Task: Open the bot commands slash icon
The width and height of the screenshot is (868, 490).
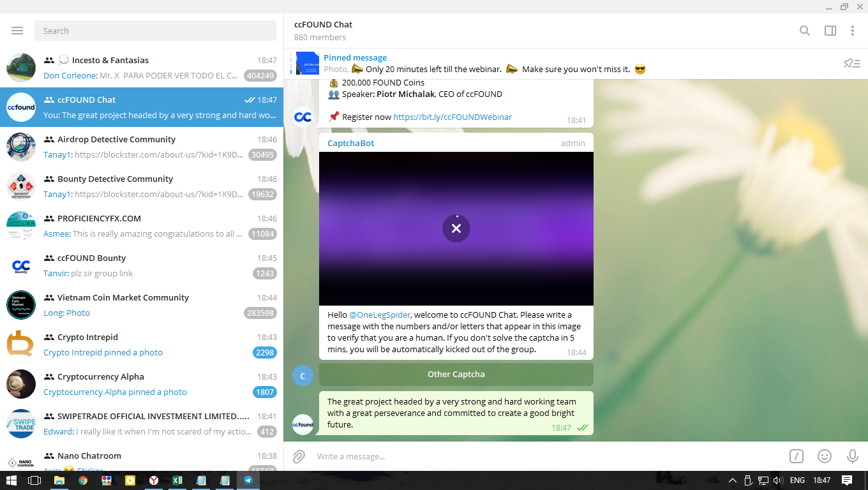Action: 797,456
